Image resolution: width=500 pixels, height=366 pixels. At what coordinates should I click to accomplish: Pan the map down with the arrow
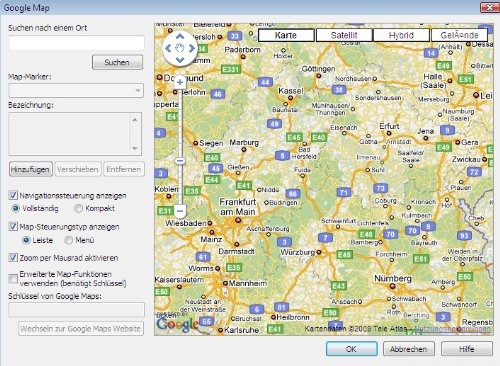pyautogui.click(x=180, y=60)
